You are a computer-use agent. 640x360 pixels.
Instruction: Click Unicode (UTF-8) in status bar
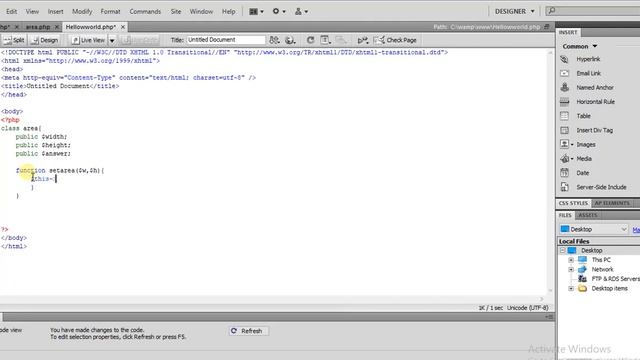[x=527, y=308]
